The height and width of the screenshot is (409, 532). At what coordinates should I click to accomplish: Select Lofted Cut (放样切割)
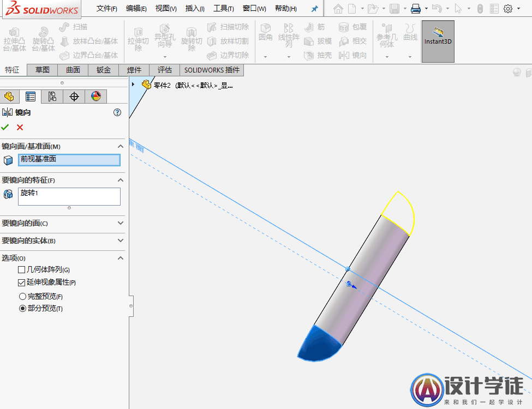pos(228,41)
